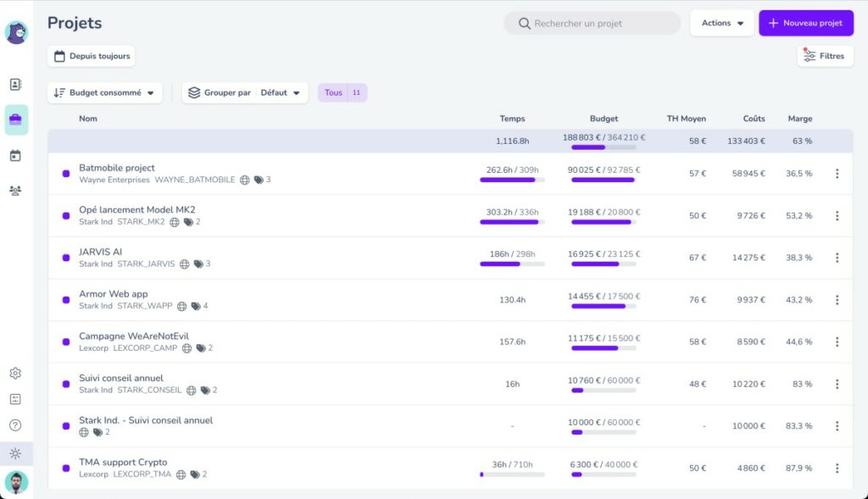Open the 'Budget consommé' sort dropdown
The width and height of the screenshot is (868, 499).
[x=104, y=93]
